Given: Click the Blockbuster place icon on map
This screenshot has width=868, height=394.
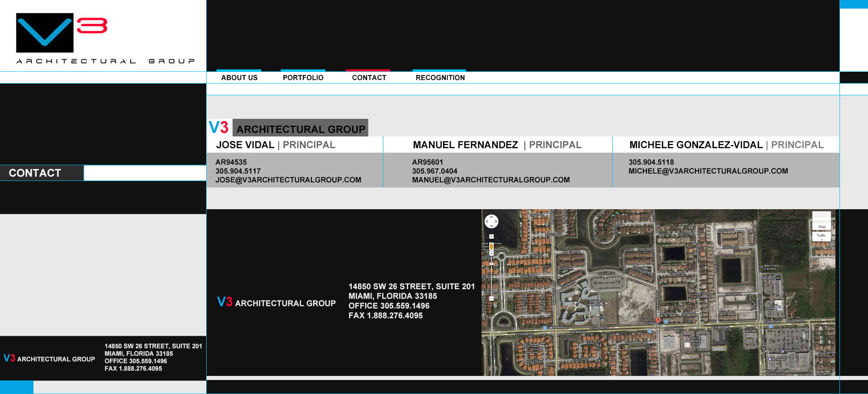Looking at the screenshot, I should (x=769, y=359).
